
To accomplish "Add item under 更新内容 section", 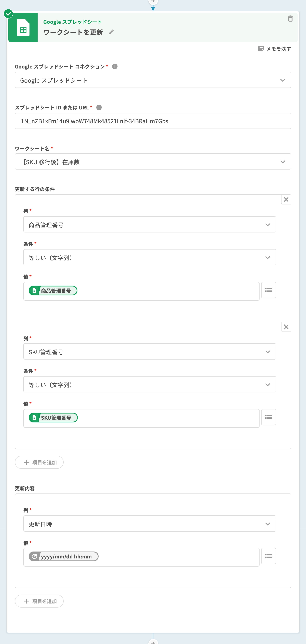I will pos(39,601).
